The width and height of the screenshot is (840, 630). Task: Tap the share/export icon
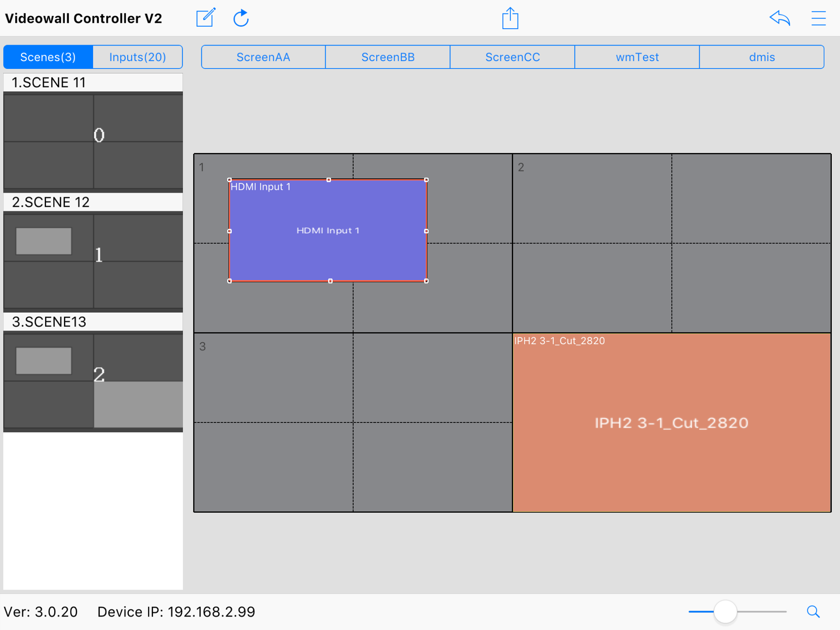coord(510,18)
